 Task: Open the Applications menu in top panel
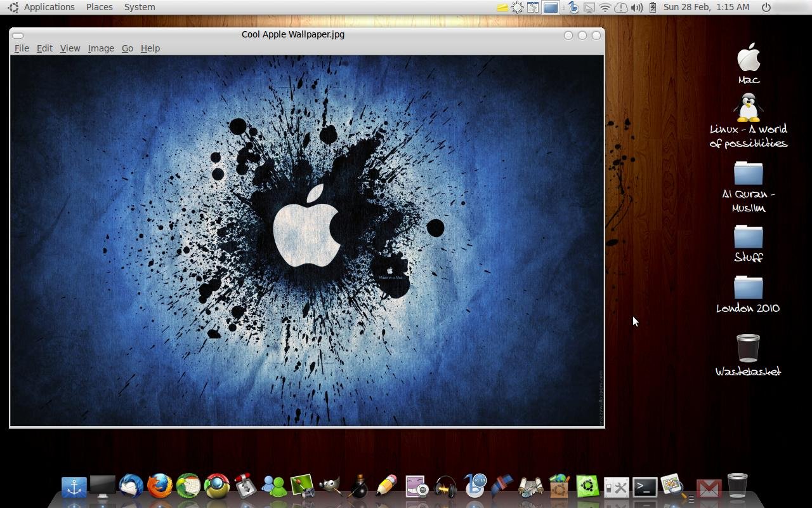[x=49, y=7]
